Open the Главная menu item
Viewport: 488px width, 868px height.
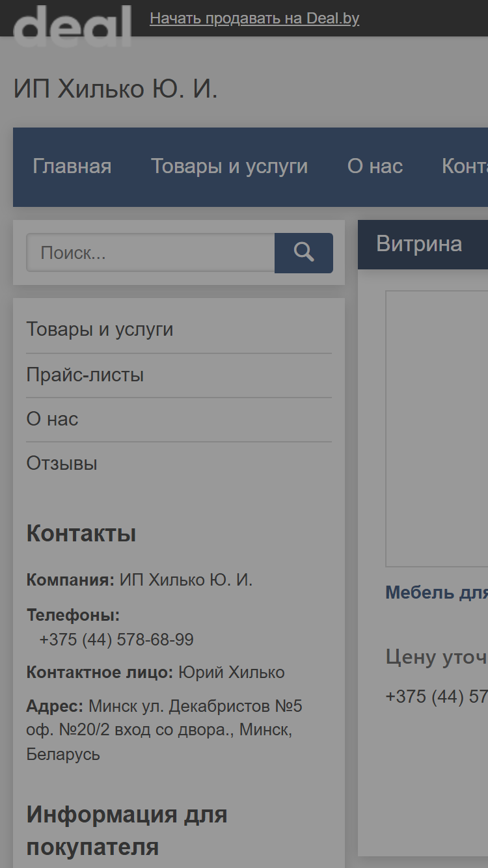[72, 167]
